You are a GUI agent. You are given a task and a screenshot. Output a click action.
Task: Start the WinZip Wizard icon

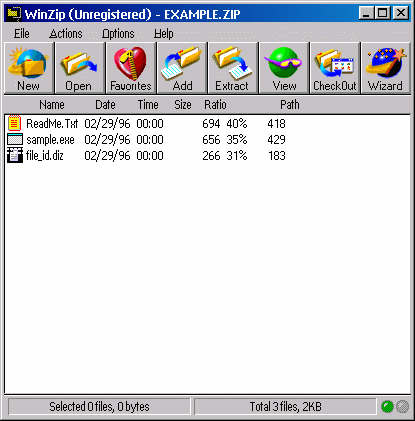[386, 68]
